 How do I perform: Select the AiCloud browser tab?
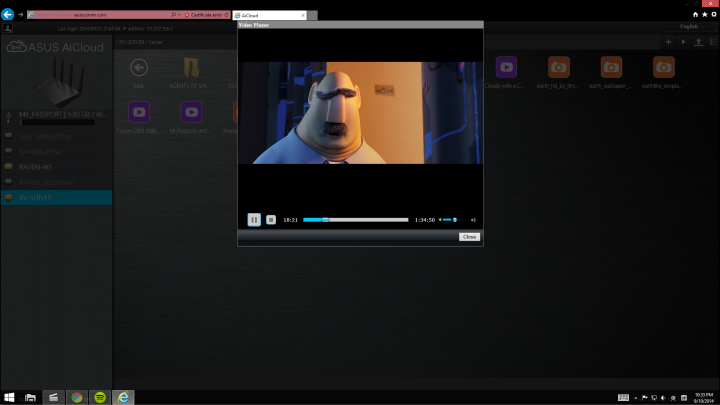(x=270, y=15)
